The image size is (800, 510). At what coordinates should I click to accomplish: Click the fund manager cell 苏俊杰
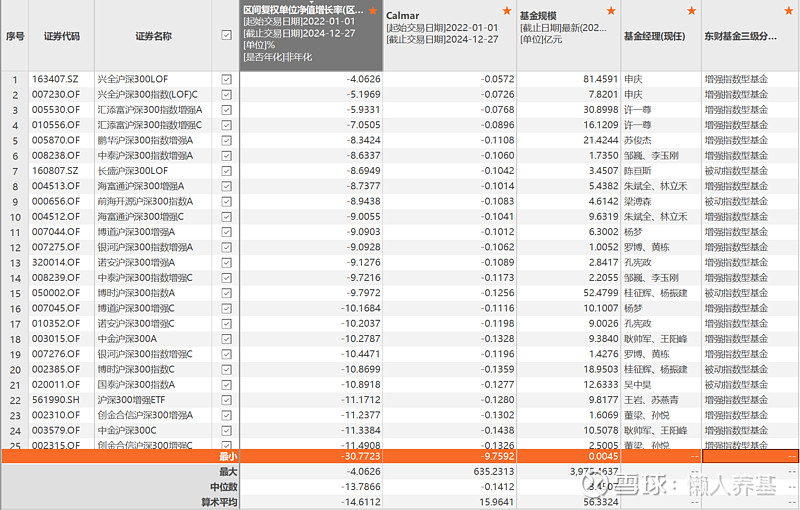tap(638, 140)
